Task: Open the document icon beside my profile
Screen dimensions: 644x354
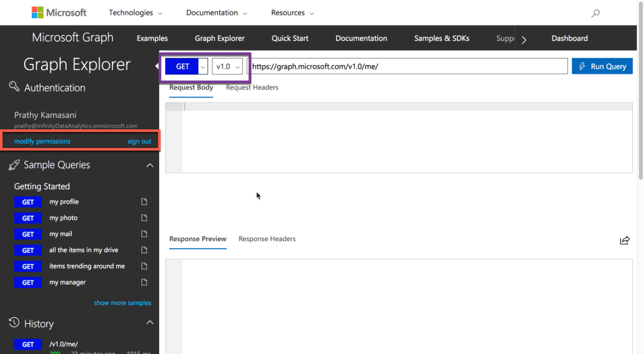Action: click(x=144, y=201)
